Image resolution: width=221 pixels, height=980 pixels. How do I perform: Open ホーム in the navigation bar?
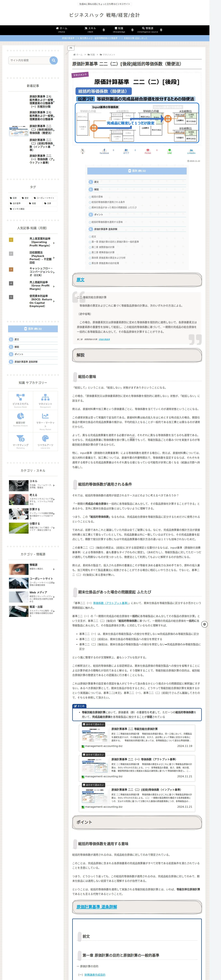pos(61,30)
